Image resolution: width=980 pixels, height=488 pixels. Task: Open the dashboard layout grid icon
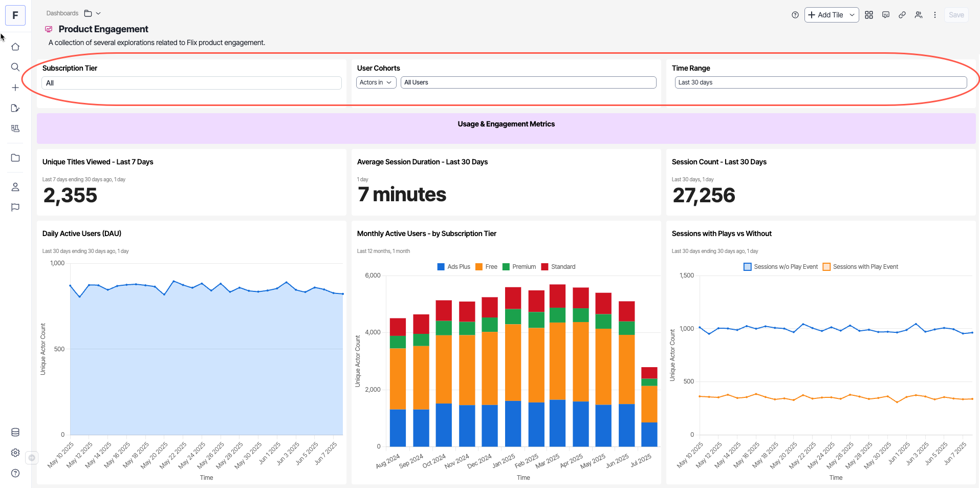[869, 15]
